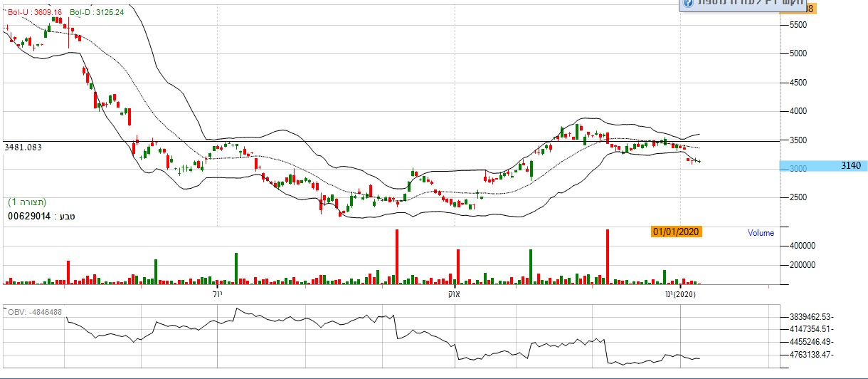This screenshot has height=379, width=868.
Task: Click the blue Volume panel label
Action: [760, 233]
